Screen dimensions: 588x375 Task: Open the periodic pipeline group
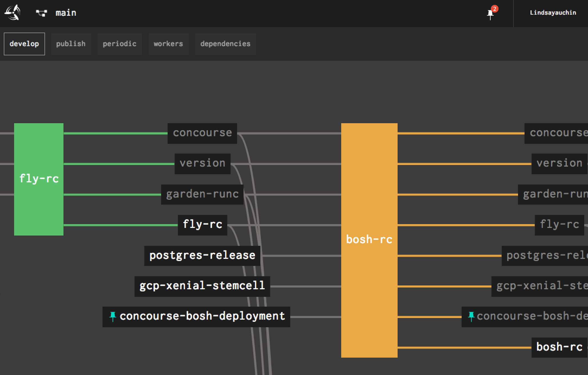pos(120,44)
